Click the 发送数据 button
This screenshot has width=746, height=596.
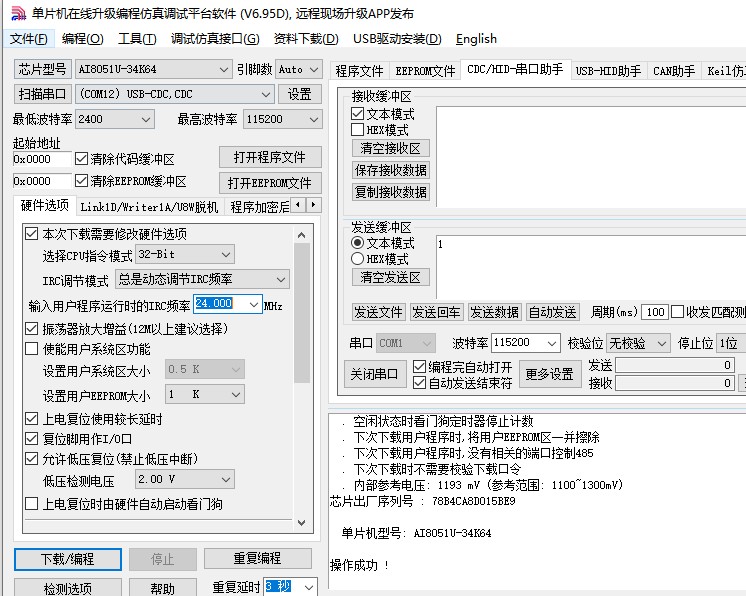click(x=494, y=312)
